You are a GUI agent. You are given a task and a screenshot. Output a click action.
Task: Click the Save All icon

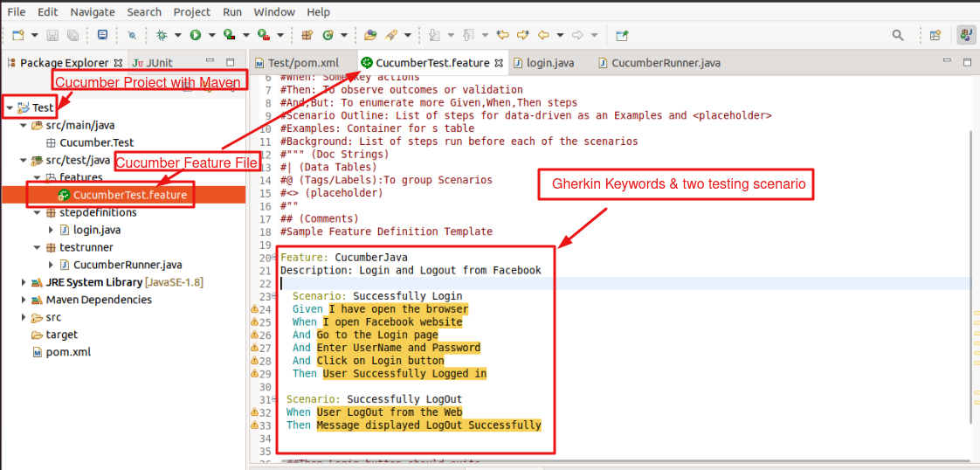coord(72,36)
